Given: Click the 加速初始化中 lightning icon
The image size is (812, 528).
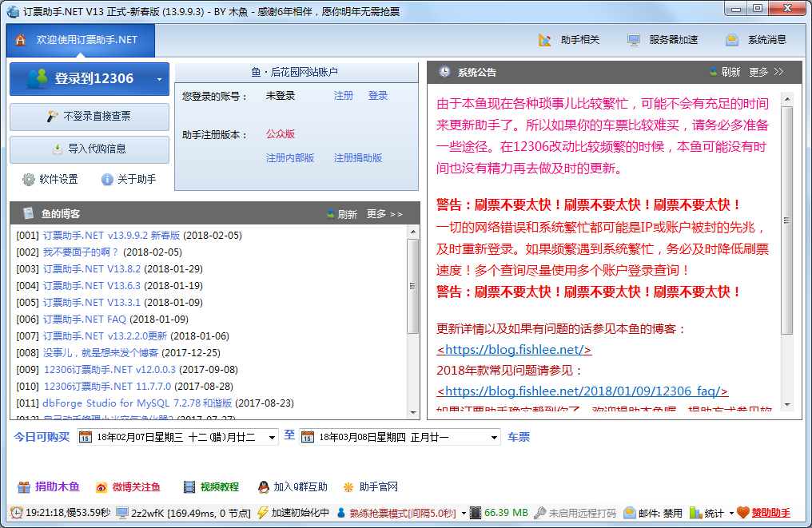Looking at the screenshot, I should 263,513.
